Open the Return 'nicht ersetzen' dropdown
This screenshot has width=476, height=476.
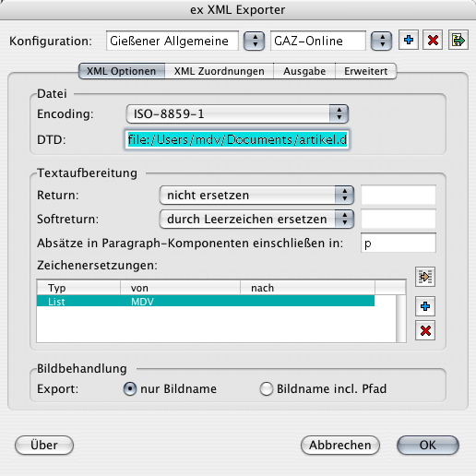coord(256,195)
